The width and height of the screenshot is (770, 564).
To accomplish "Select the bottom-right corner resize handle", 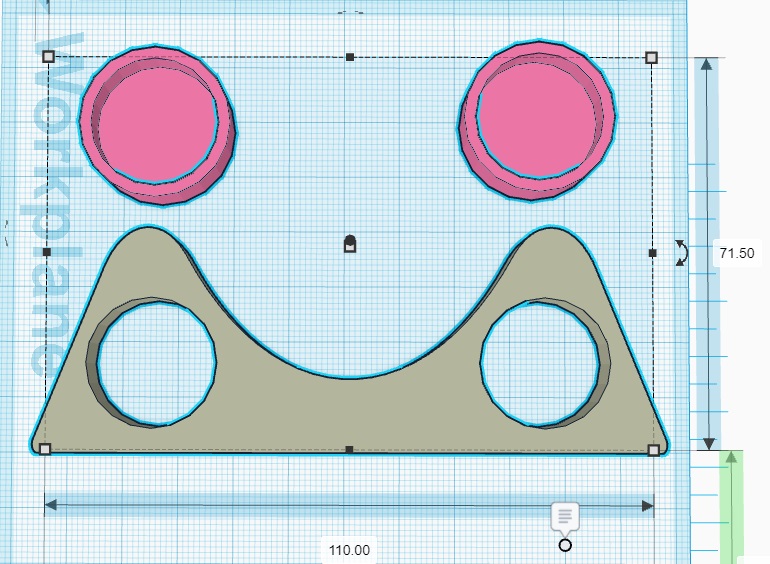I will [654, 450].
